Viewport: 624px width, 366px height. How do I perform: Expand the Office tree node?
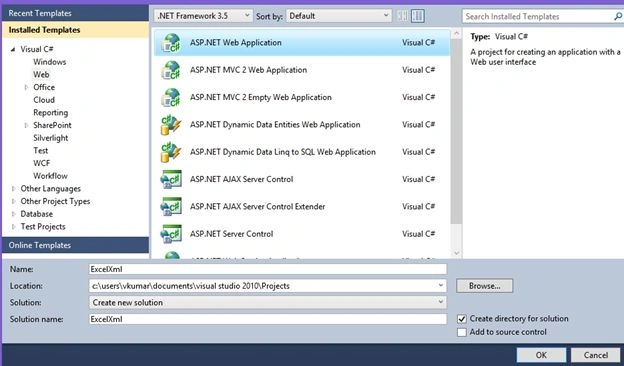coord(26,87)
